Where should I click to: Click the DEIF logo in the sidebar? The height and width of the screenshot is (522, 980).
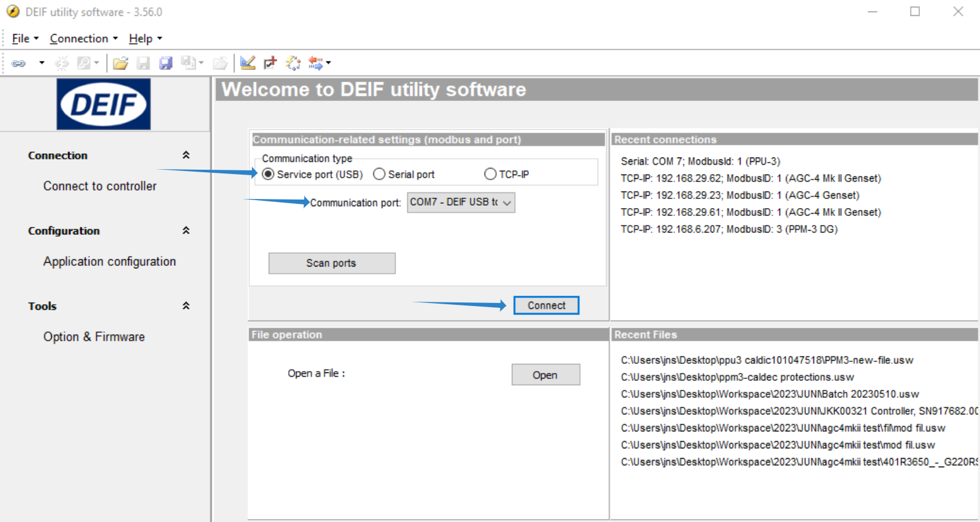click(104, 104)
